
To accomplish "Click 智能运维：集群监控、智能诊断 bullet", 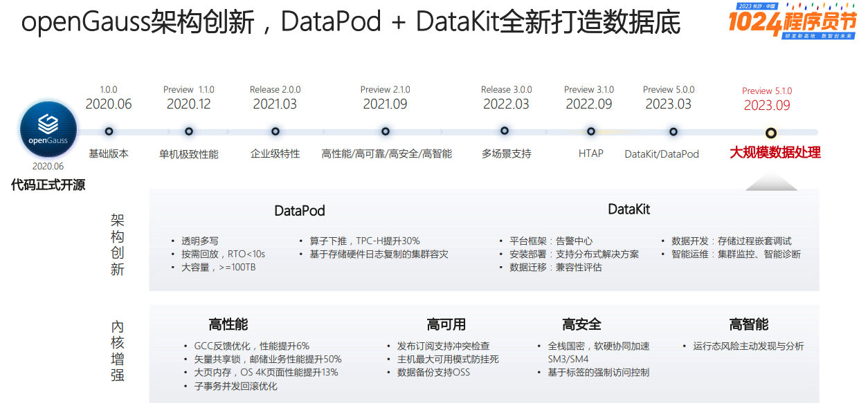I will [x=736, y=254].
